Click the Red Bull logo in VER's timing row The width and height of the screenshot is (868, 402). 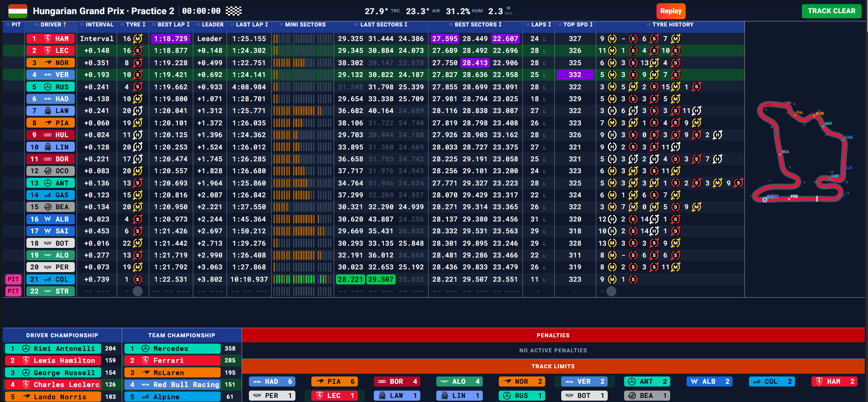point(47,75)
